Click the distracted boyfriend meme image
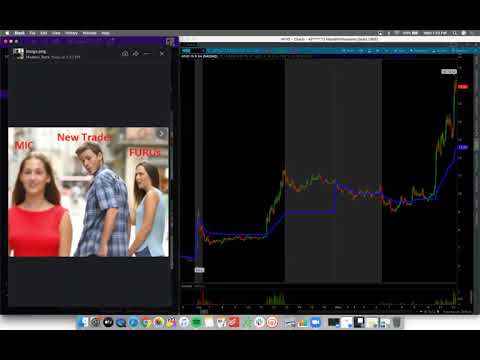The height and width of the screenshot is (360, 480). (x=88, y=192)
